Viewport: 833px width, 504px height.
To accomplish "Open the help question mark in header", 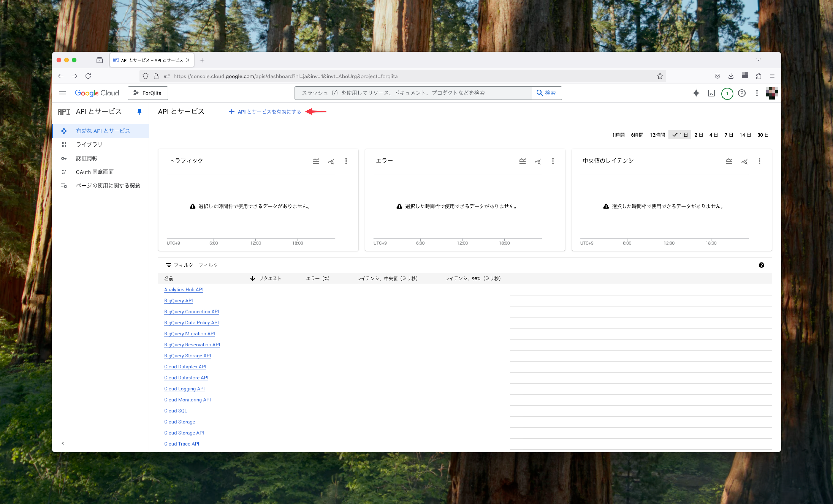I will (x=742, y=93).
